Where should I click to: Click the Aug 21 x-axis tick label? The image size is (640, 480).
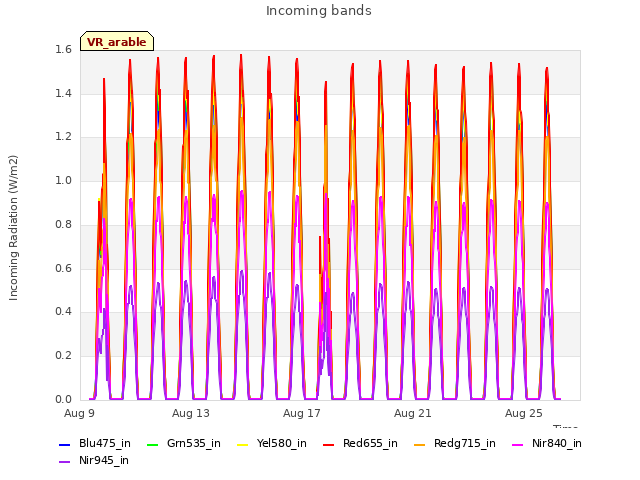pyautogui.click(x=413, y=413)
